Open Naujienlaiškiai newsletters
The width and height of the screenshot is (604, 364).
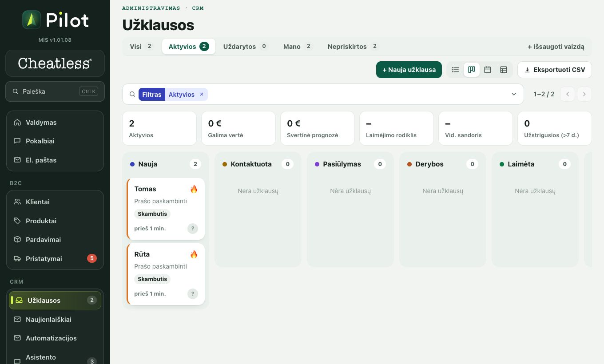[x=55, y=320]
